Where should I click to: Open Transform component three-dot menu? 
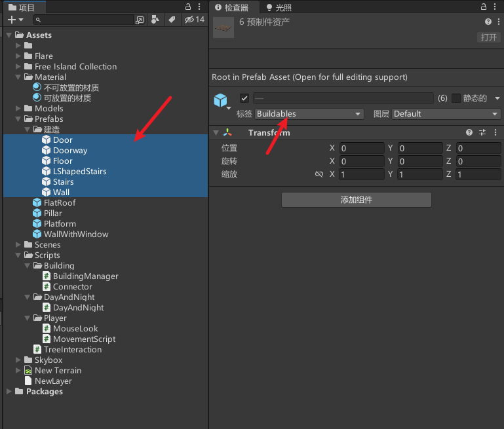pyautogui.click(x=495, y=132)
